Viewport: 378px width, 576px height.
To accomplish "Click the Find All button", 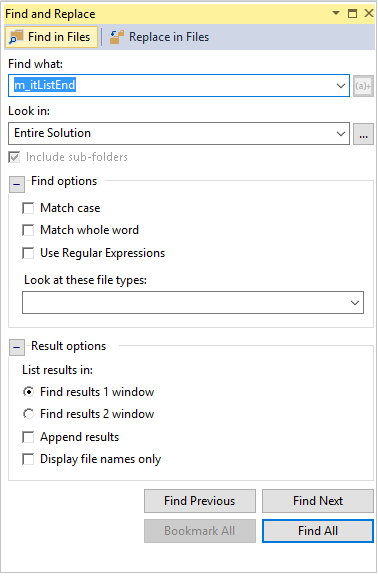I will (318, 531).
